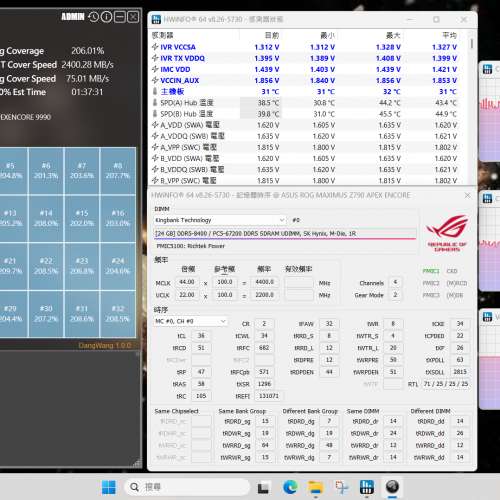Viewport: 500px width, 500px height.
Task: Click the tREFI value 131071
Action: [x=269, y=396]
